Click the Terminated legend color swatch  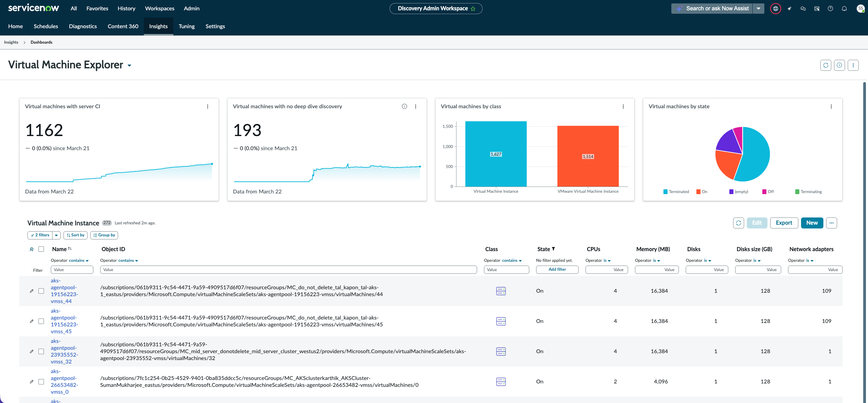[666, 192]
